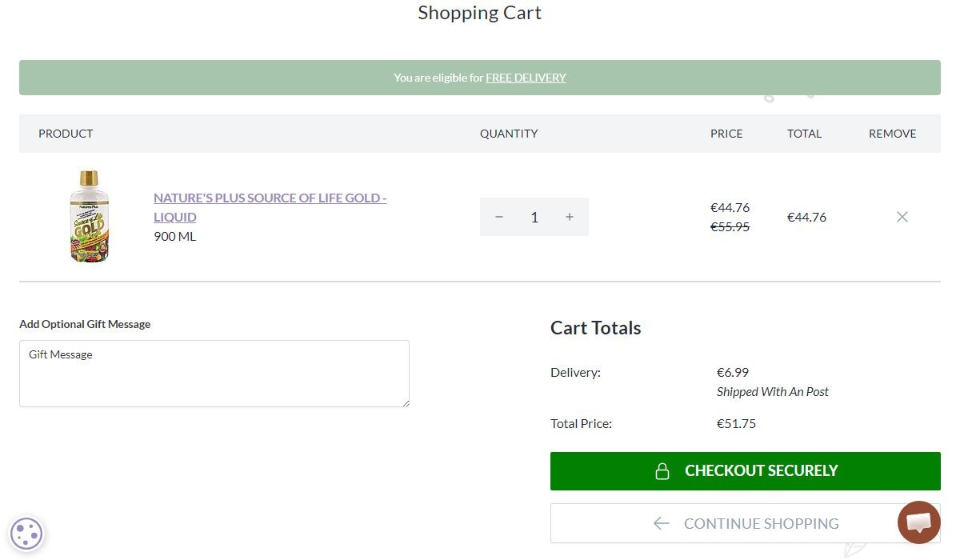Increase quantity with the plus button
Image resolution: width=960 pixels, height=560 pixels.
(x=570, y=217)
